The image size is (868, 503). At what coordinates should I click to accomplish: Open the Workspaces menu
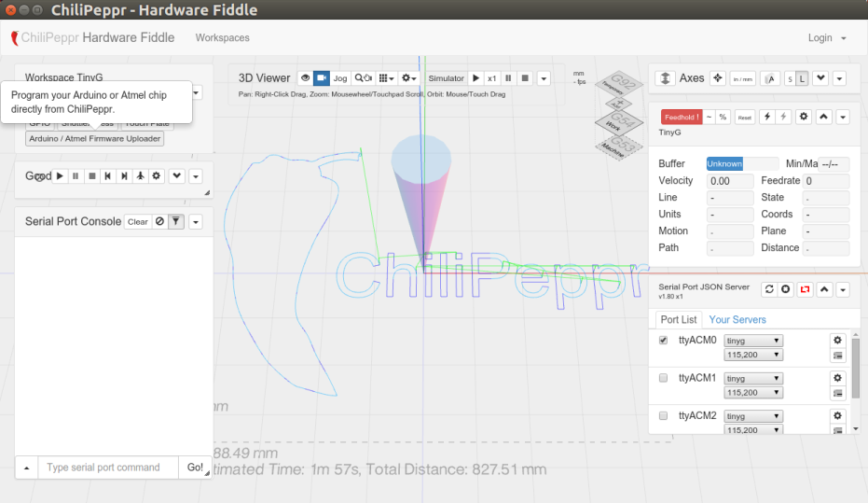(223, 37)
